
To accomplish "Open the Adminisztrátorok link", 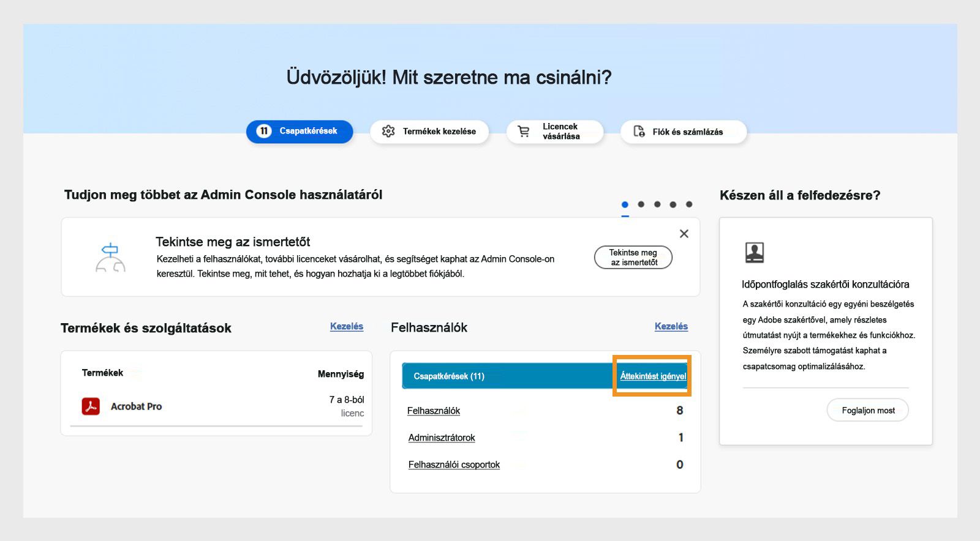I will (x=442, y=438).
